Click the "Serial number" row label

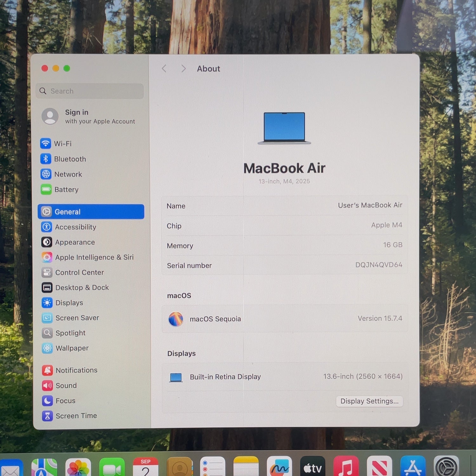[x=189, y=266]
